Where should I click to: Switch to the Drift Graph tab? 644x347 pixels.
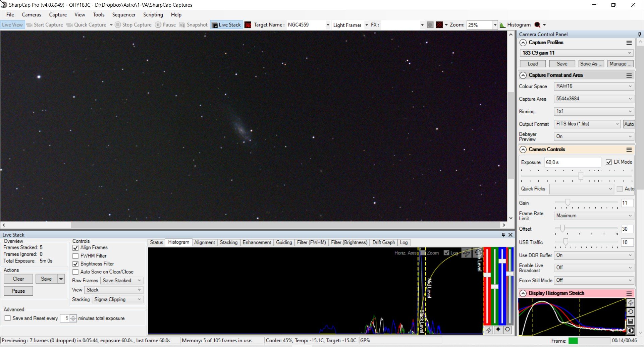pos(383,242)
